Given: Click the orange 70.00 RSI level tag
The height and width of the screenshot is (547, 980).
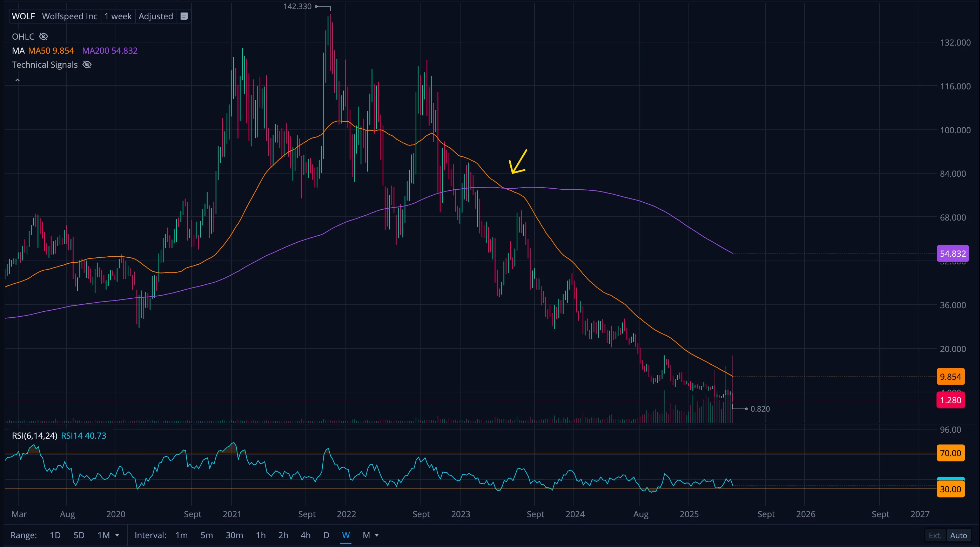Looking at the screenshot, I should [950, 453].
